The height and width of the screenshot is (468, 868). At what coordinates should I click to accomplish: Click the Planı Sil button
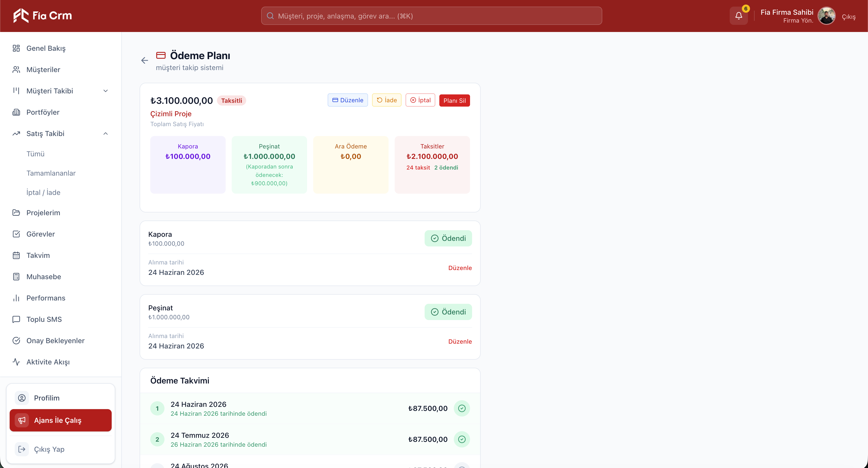(455, 101)
